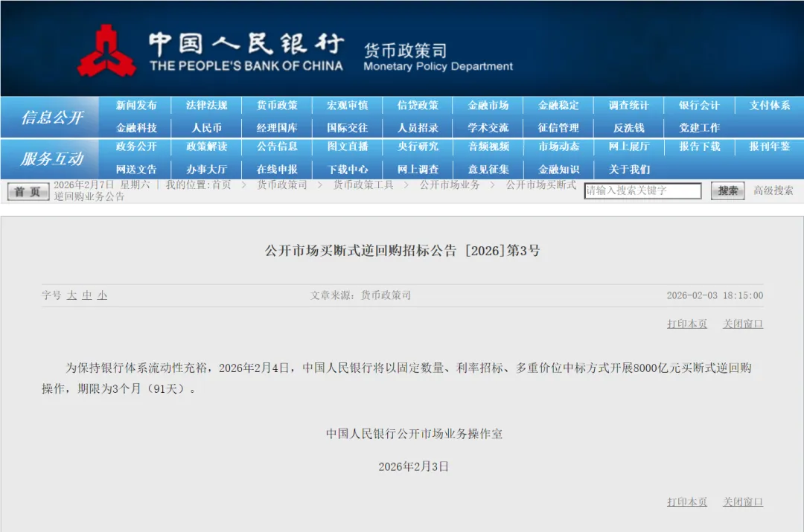804x532 pixels.
Task: Click the 首页 home button
Action: (x=28, y=192)
